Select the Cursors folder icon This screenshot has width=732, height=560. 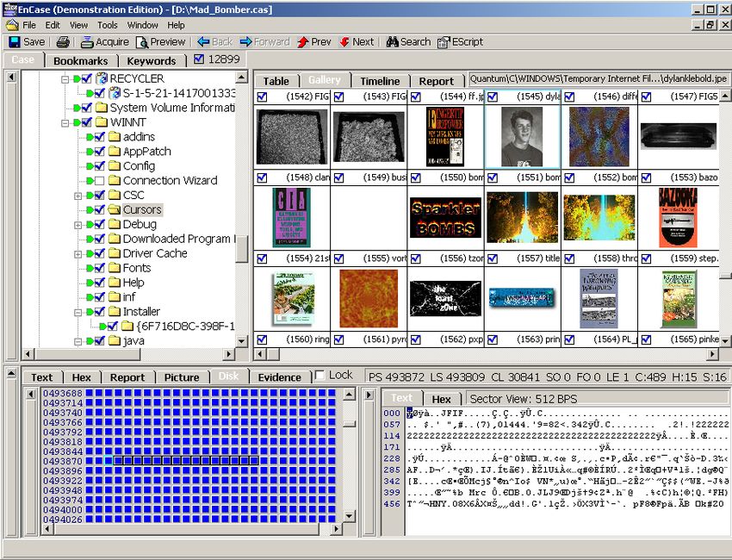click(115, 209)
